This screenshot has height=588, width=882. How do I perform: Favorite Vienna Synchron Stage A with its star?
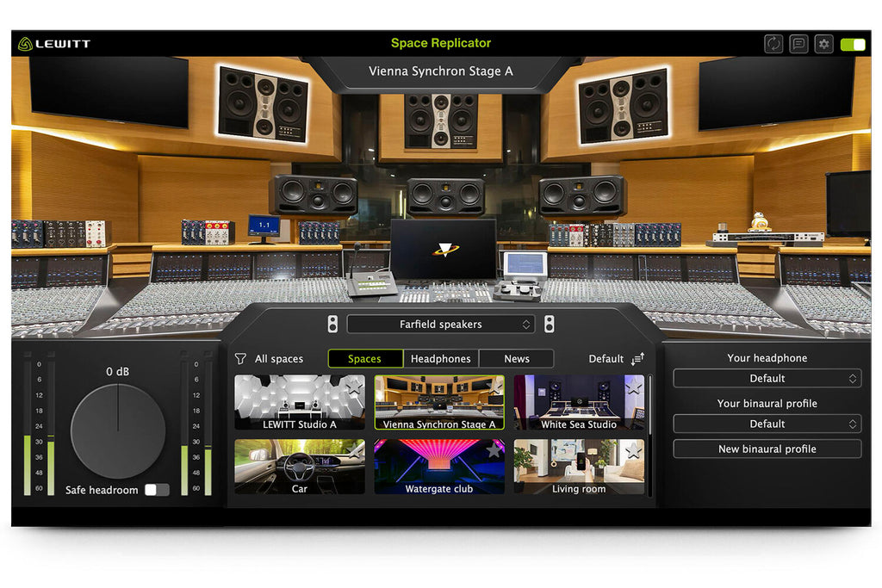[495, 387]
